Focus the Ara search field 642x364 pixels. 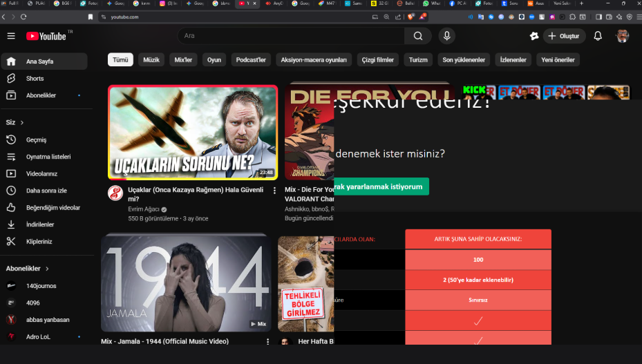pyautogui.click(x=291, y=36)
